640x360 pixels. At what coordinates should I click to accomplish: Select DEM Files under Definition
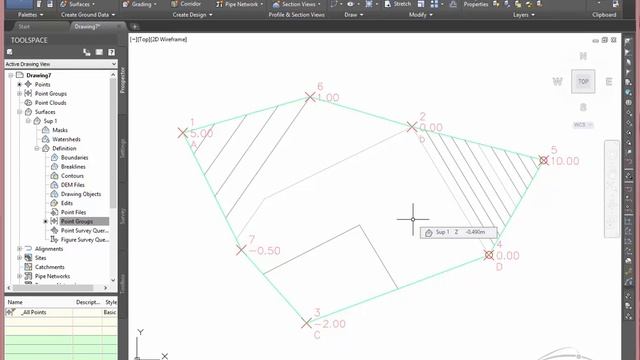73,185
